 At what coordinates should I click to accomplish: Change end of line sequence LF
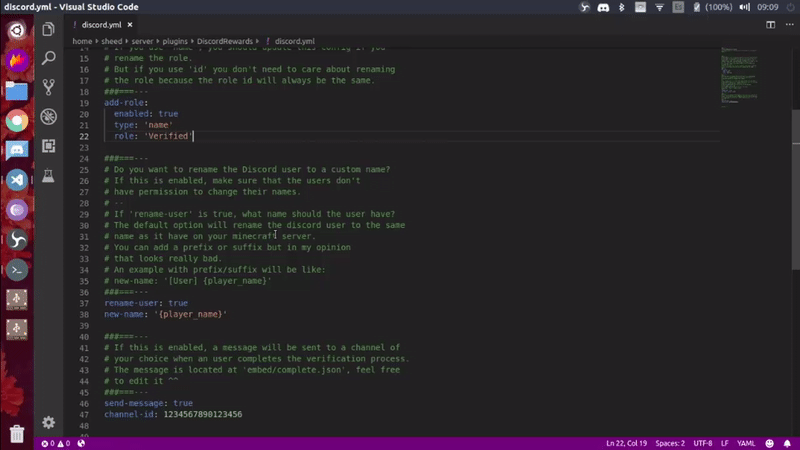tap(724, 443)
